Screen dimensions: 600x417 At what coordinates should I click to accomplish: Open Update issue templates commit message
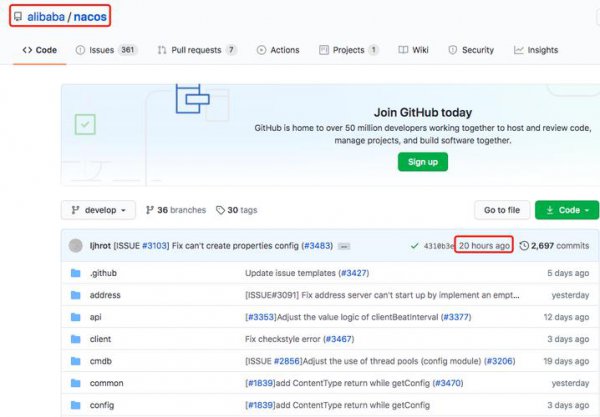click(x=290, y=273)
